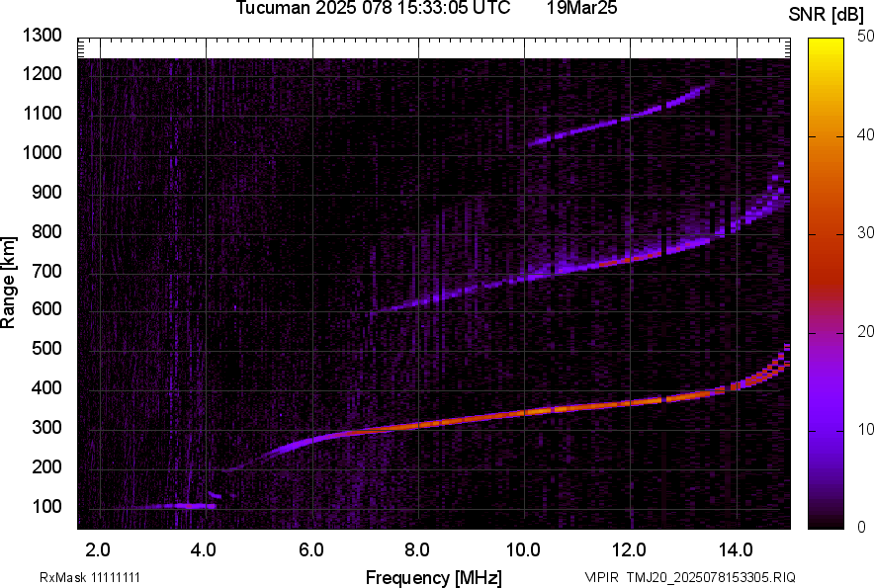Click the colorbar tick label 30
Viewport: 874px width, 588px height.
coord(864,233)
